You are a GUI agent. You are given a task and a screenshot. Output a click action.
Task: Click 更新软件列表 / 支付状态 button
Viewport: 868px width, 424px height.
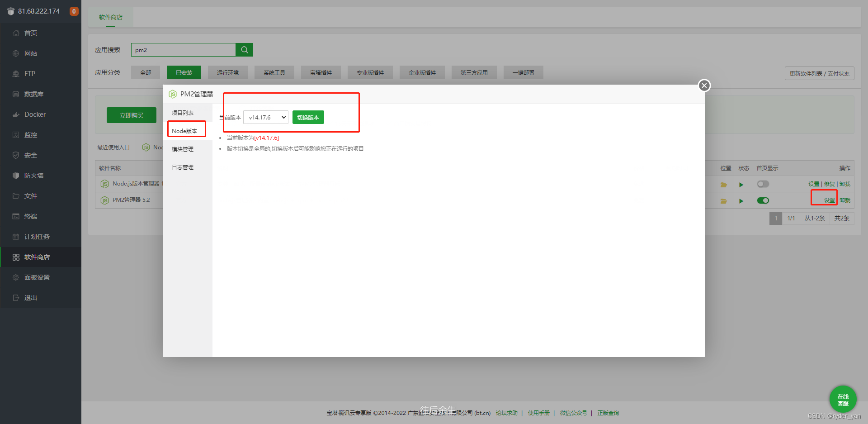[820, 73]
